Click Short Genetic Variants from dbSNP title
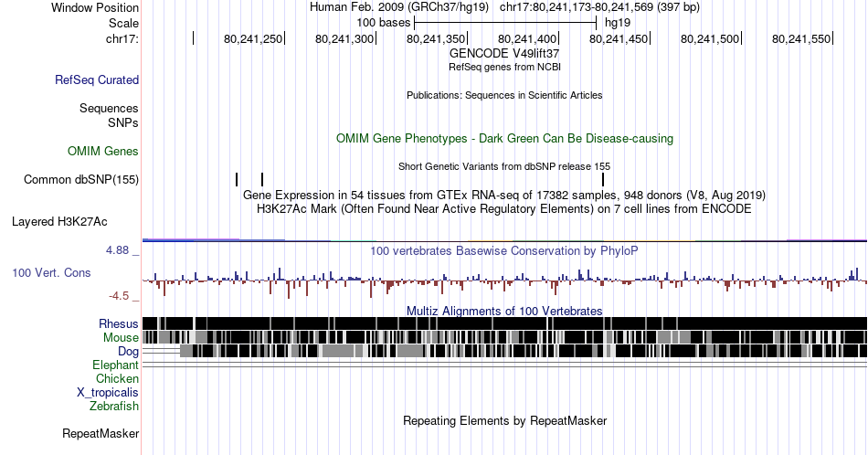Image resolution: width=868 pixels, height=455 pixels. [504, 166]
